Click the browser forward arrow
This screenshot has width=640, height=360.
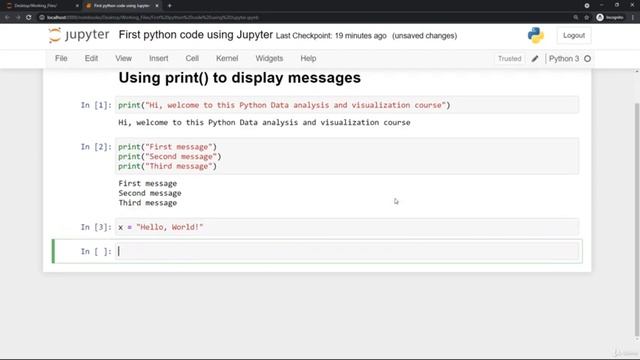tap(18, 18)
